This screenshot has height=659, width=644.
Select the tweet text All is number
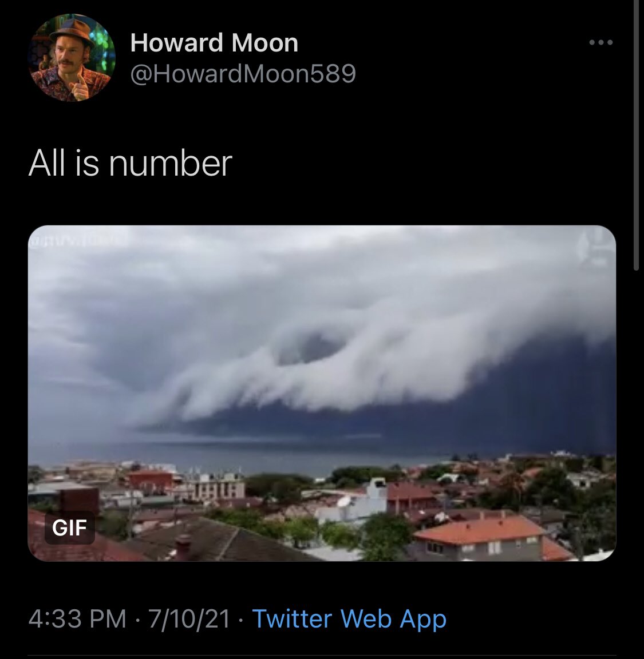pyautogui.click(x=131, y=163)
